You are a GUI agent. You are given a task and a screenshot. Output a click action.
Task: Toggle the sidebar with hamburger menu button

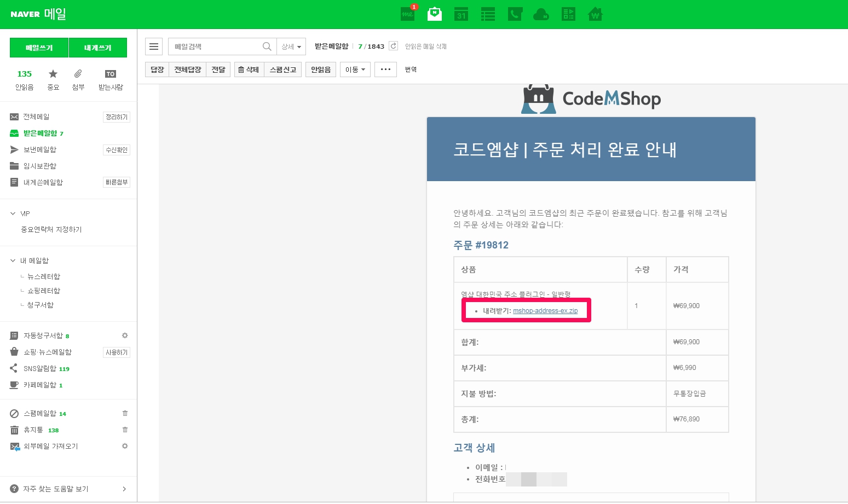[154, 47]
